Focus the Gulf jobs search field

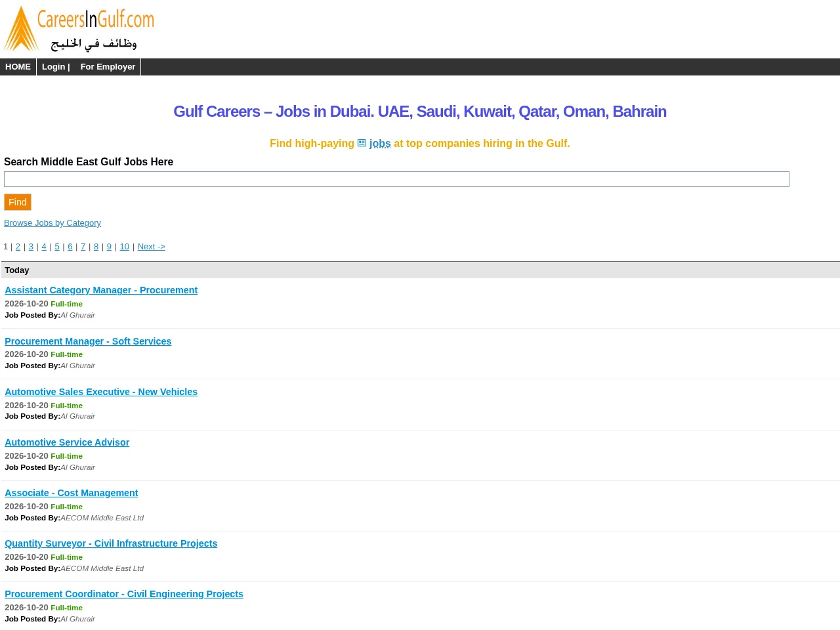coord(396,179)
